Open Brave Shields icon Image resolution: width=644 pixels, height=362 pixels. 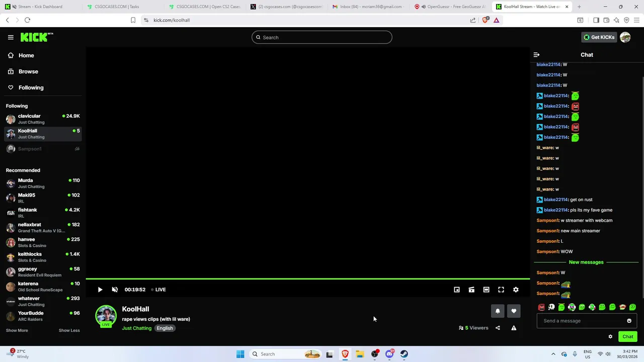click(x=485, y=20)
